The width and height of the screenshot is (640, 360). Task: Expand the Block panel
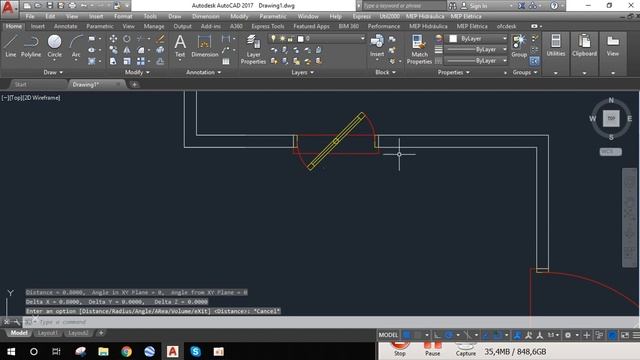point(385,72)
